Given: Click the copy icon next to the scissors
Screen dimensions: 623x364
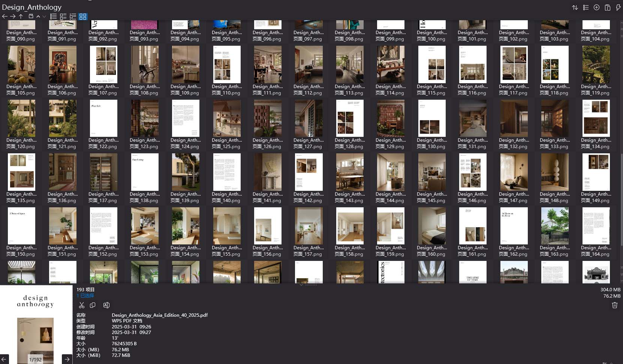Looking at the screenshot, I should pyautogui.click(x=93, y=305).
